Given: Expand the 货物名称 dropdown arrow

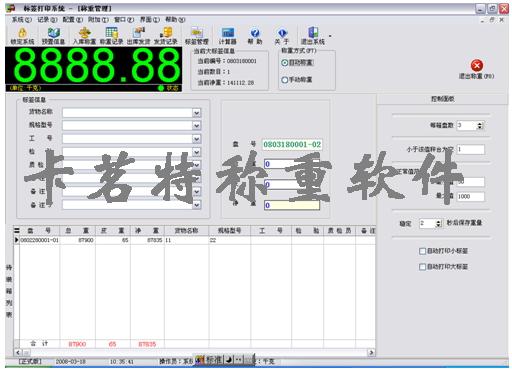Looking at the screenshot, I should coord(196,113).
